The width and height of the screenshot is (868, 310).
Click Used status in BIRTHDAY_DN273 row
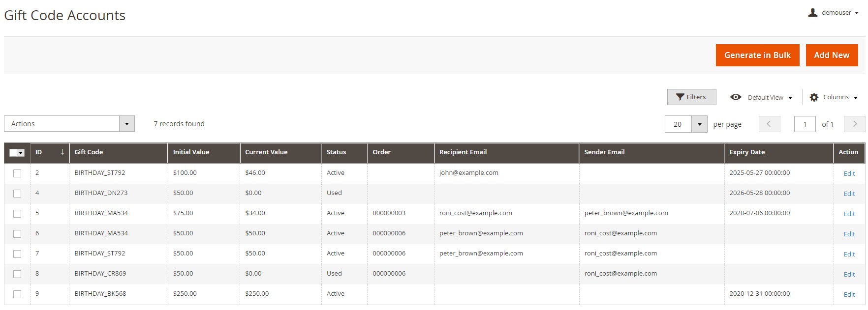(x=334, y=193)
